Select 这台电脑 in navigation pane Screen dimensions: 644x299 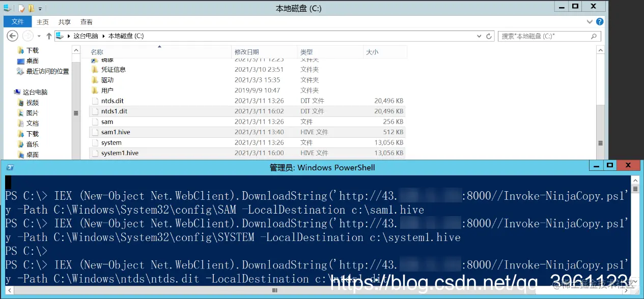pyautogui.click(x=35, y=92)
